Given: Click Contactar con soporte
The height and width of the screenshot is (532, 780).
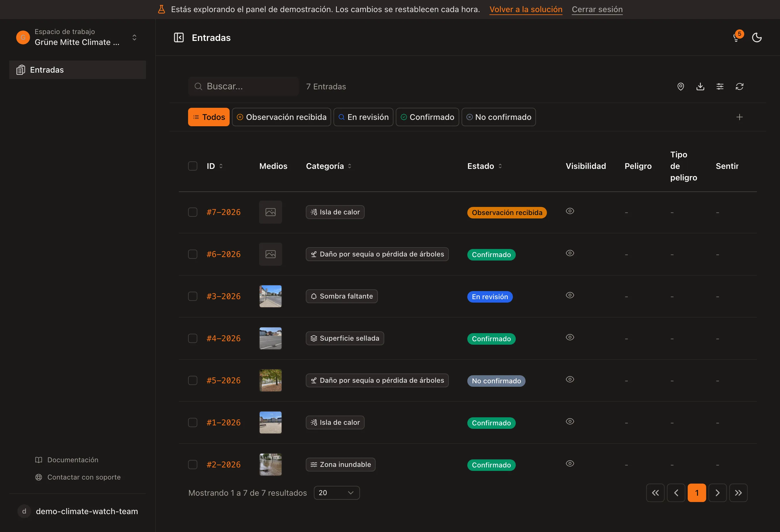Looking at the screenshot, I should (x=78, y=477).
